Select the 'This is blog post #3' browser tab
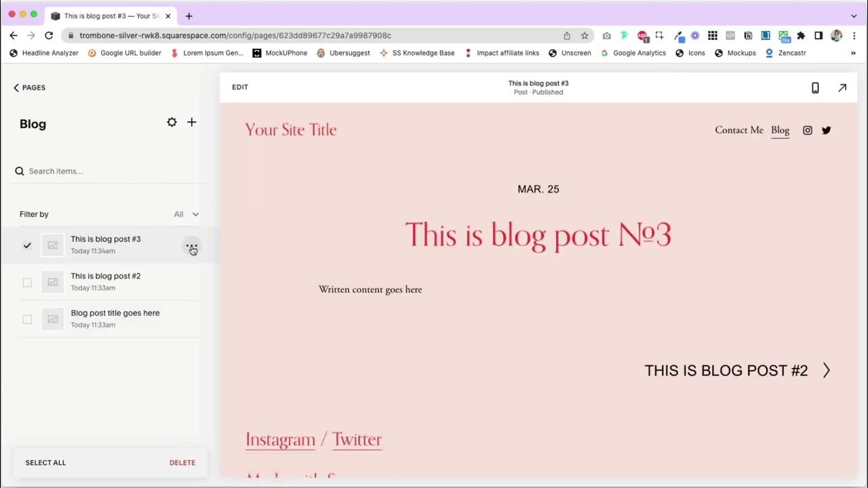 [x=111, y=16]
